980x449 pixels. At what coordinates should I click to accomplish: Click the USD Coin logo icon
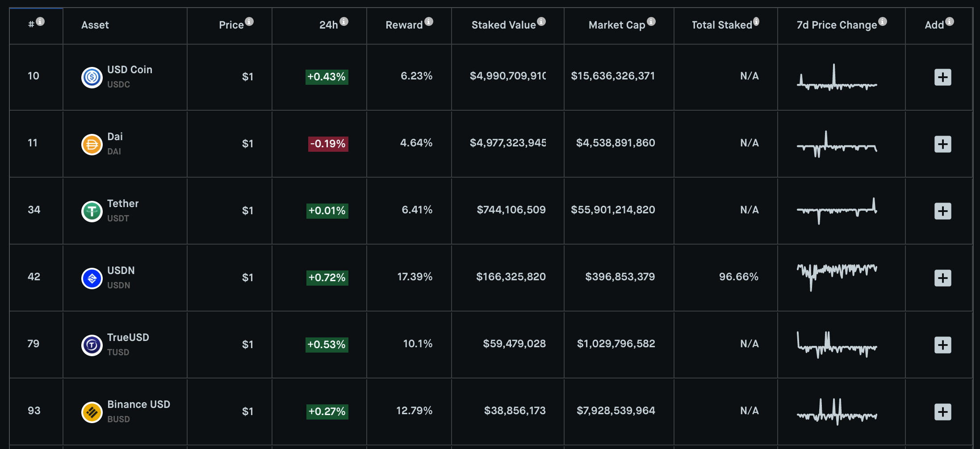point(92,77)
